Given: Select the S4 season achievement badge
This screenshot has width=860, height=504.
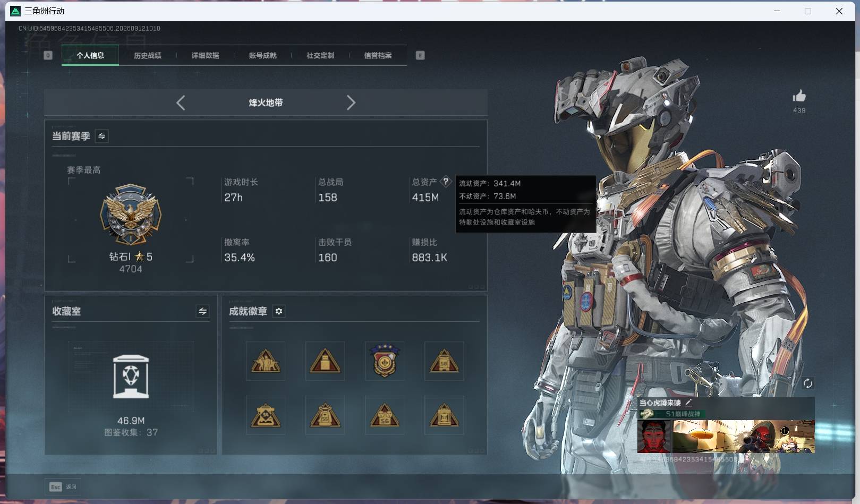Looking at the screenshot, I should (x=266, y=415).
